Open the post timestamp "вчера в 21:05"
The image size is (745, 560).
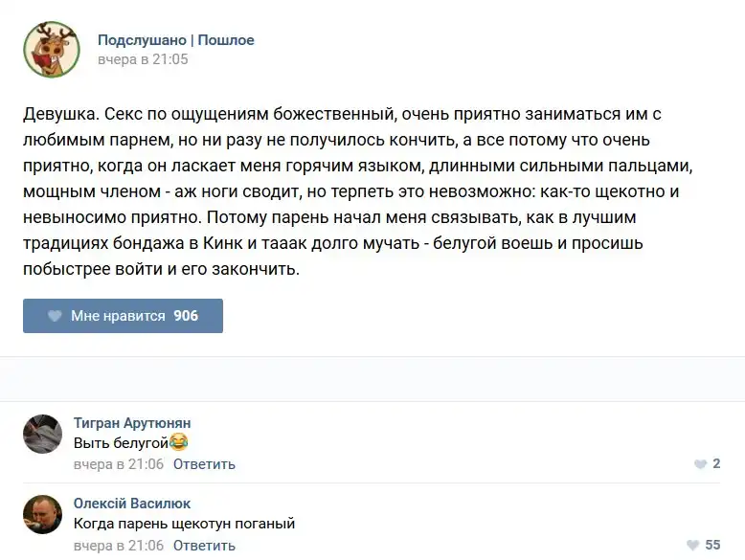coord(143,59)
